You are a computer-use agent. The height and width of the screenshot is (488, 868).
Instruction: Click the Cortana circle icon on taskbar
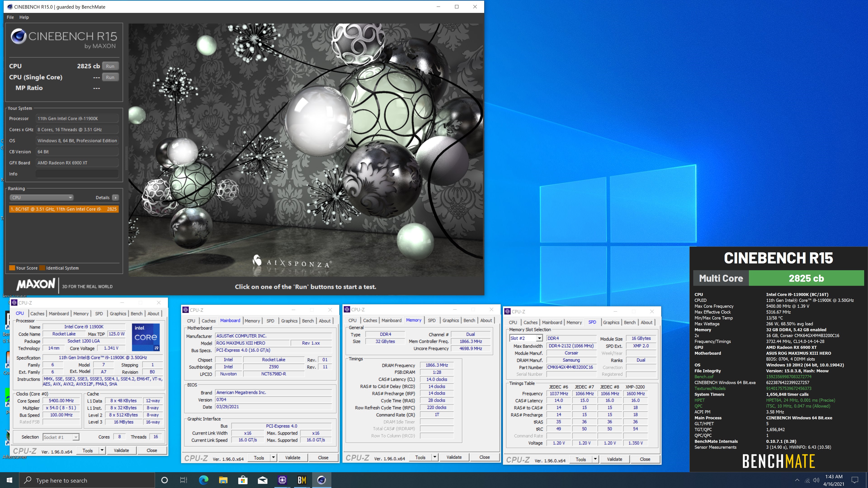(x=164, y=480)
